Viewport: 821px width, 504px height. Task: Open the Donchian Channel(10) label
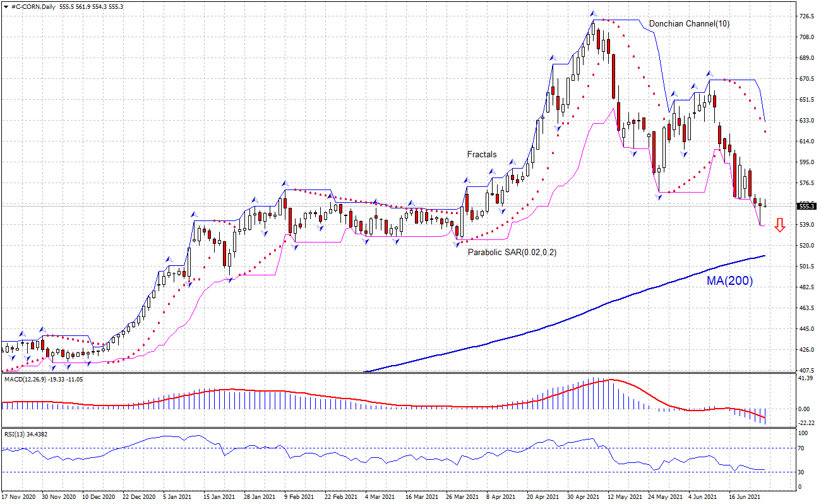pyautogui.click(x=688, y=23)
